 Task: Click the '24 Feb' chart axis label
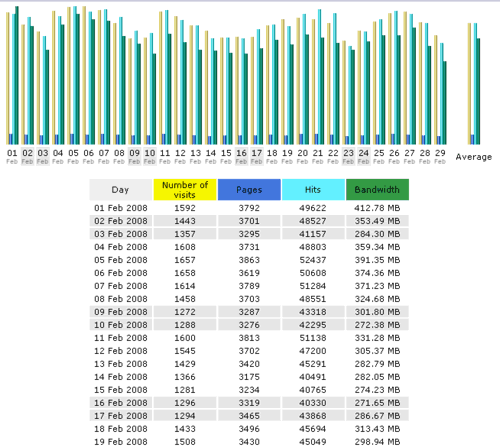pyautogui.click(x=364, y=156)
